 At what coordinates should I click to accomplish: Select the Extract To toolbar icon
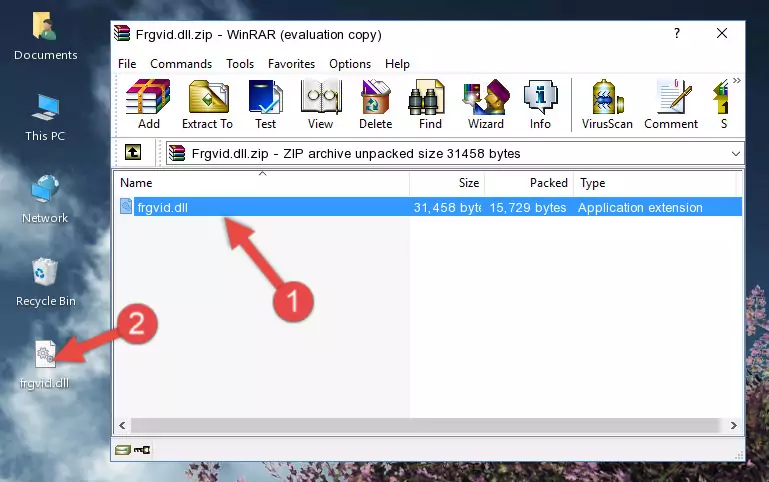207,104
